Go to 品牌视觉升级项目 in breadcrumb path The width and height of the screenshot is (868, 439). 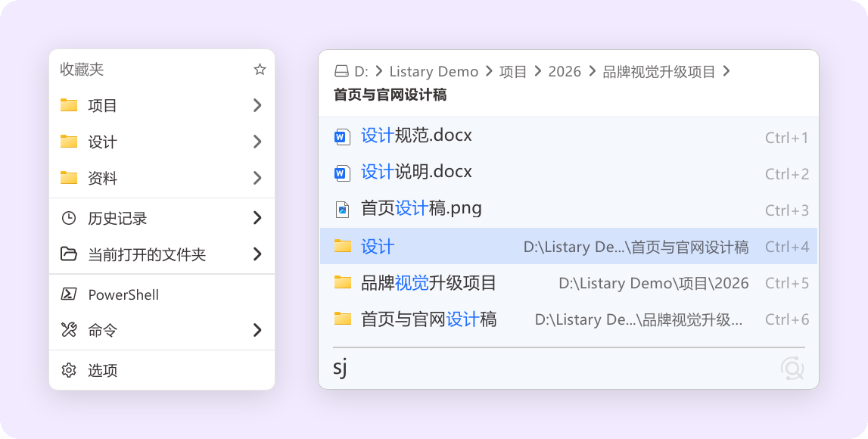pos(658,71)
